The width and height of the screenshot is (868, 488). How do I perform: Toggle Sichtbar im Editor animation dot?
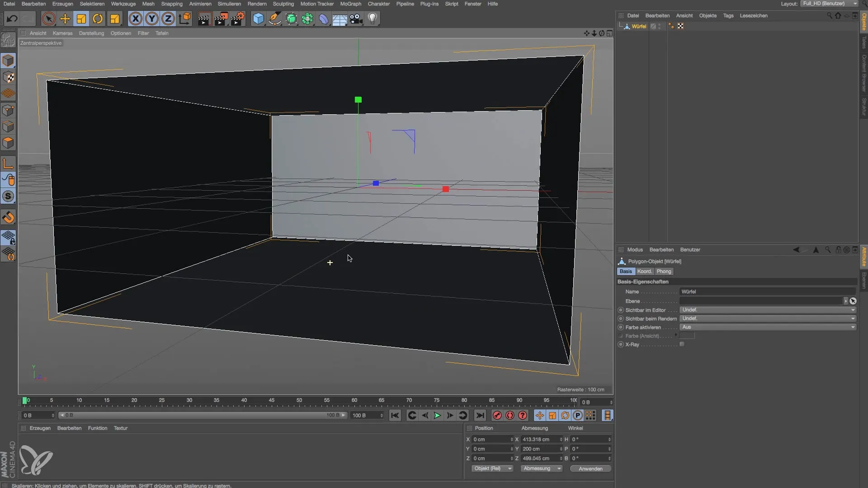tap(621, 310)
